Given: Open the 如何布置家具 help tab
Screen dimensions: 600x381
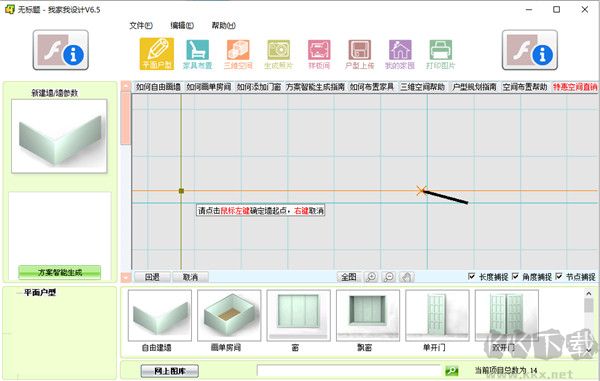Looking at the screenshot, I should point(372,87).
